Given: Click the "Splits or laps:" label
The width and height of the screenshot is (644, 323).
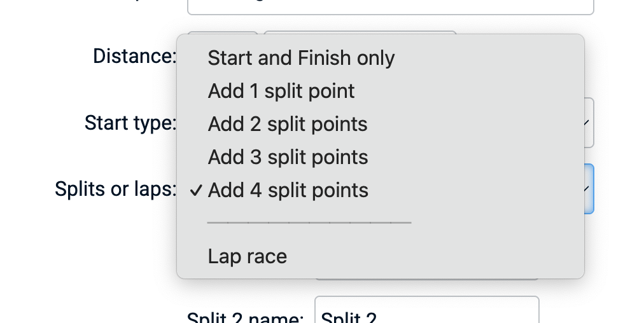Looking at the screenshot, I should (116, 189).
